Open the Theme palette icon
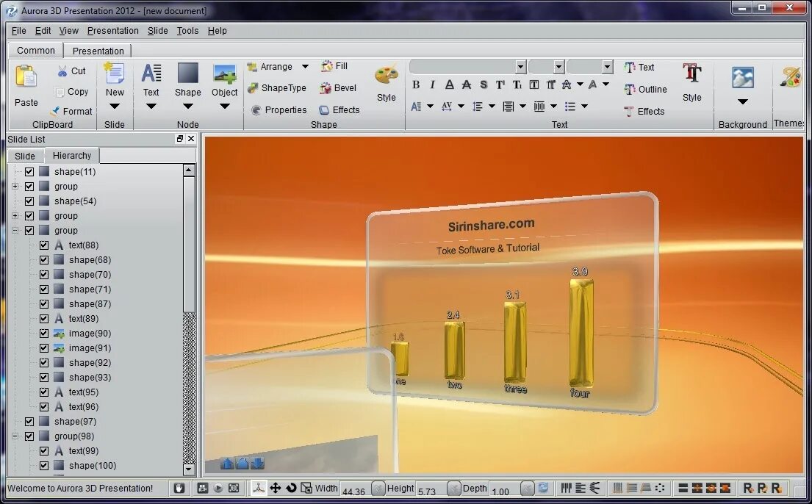 click(x=791, y=77)
